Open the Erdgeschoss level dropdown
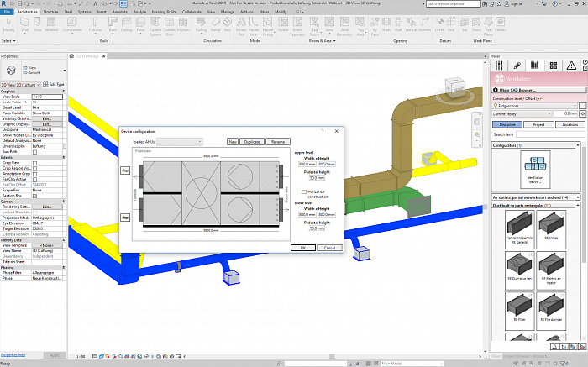The width and height of the screenshot is (588, 367). click(535, 106)
